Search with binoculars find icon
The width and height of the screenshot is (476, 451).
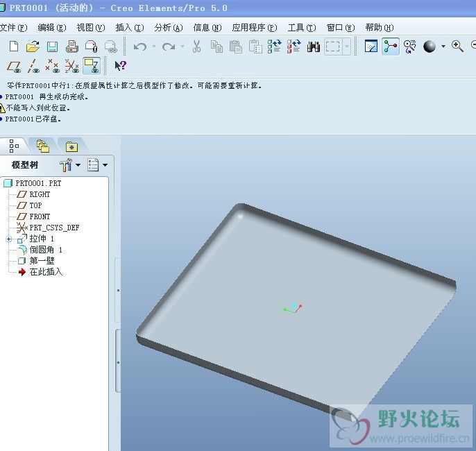tap(314, 46)
